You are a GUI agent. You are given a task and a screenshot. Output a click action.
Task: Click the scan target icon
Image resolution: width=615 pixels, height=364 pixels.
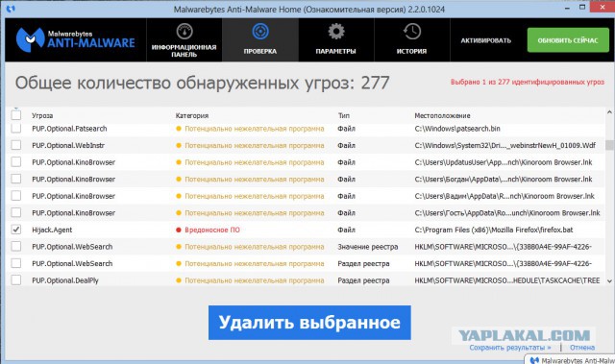click(x=260, y=32)
